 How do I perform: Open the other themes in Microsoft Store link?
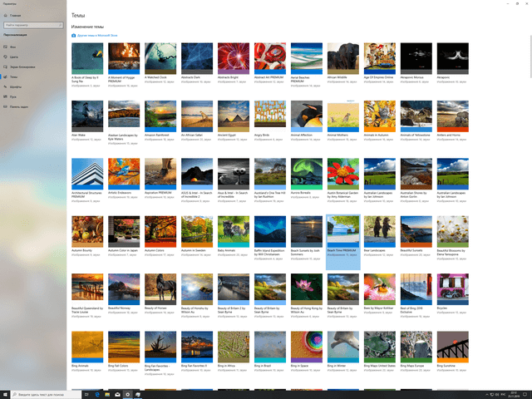pyautogui.click(x=97, y=35)
